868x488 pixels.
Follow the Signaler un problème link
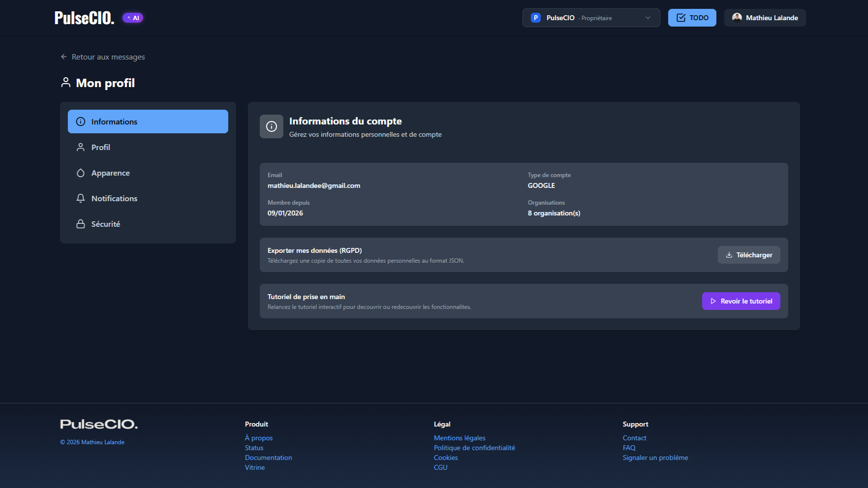(655, 457)
